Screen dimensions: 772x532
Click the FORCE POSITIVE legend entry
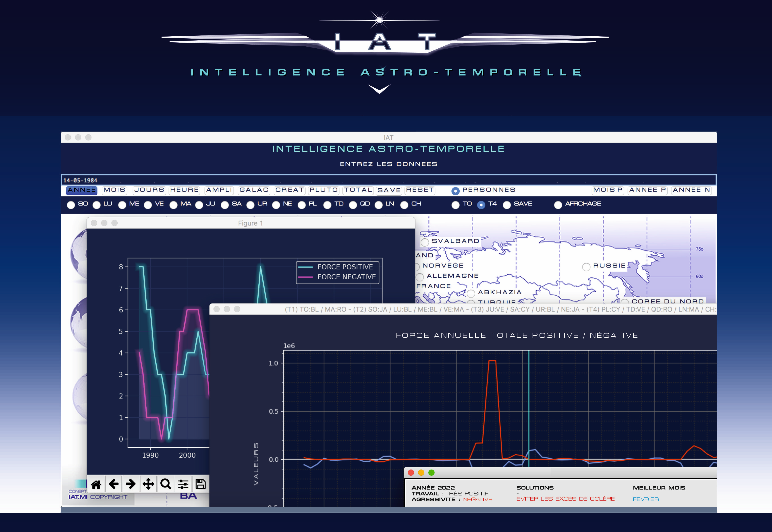[x=338, y=267]
